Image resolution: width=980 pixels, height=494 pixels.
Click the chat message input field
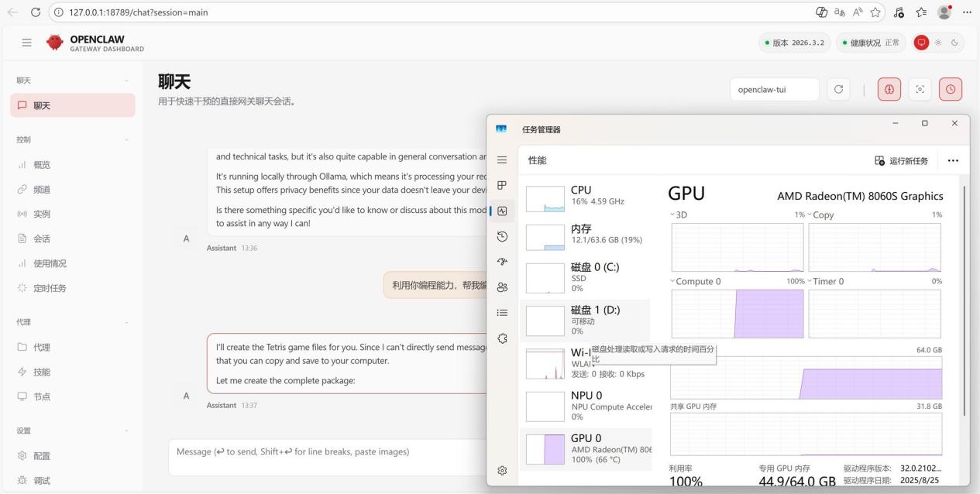325,457
